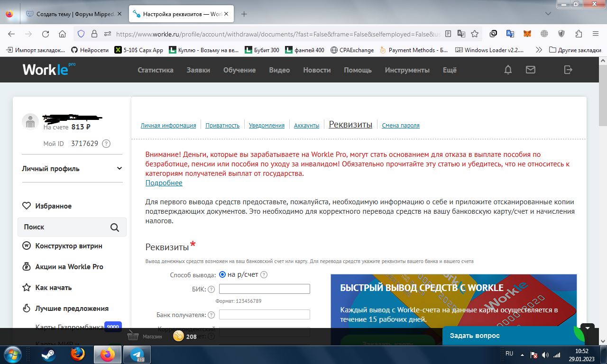
Task: Click help icon beside Мой ID
Action: click(x=106, y=144)
